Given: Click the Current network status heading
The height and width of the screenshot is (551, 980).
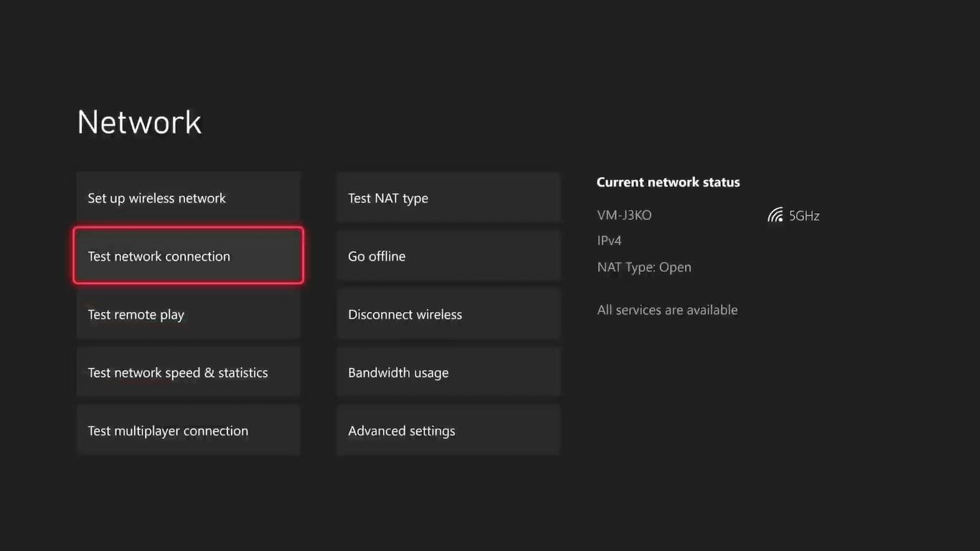Looking at the screenshot, I should click(668, 182).
